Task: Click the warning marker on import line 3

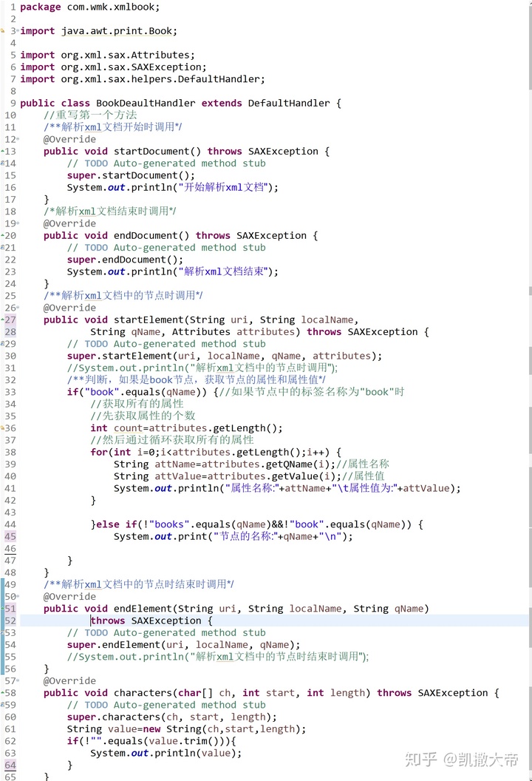Action: coord(2,31)
